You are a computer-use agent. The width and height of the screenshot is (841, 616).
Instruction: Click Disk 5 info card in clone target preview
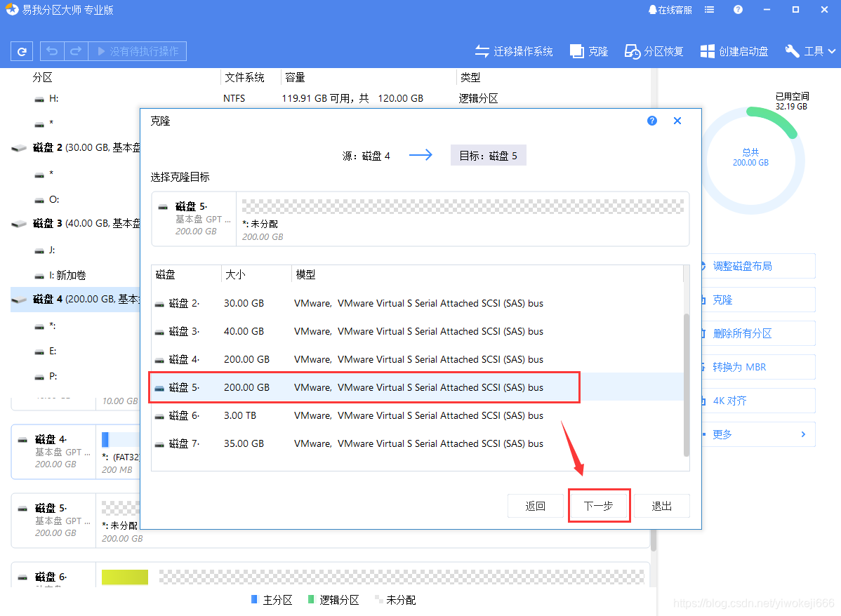(x=194, y=219)
